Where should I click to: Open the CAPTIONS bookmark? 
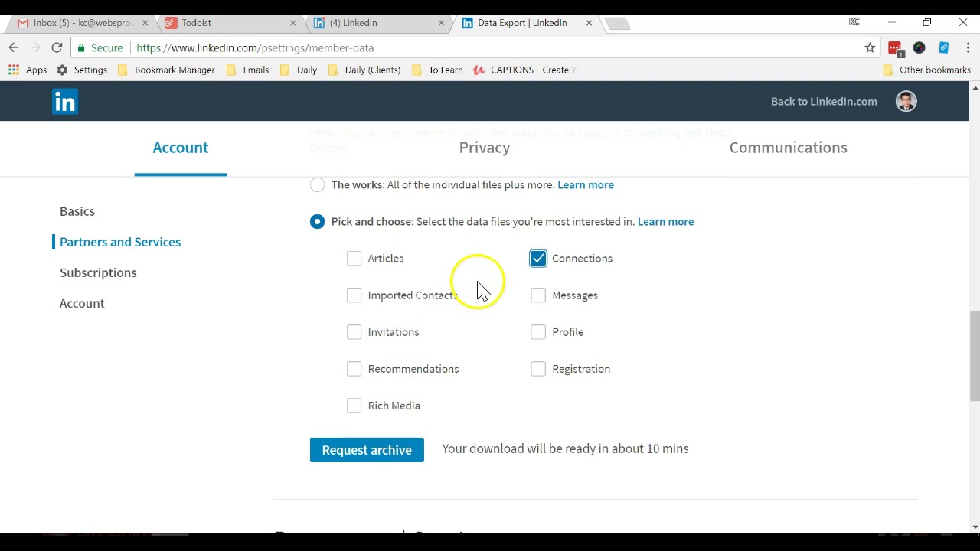(525, 70)
